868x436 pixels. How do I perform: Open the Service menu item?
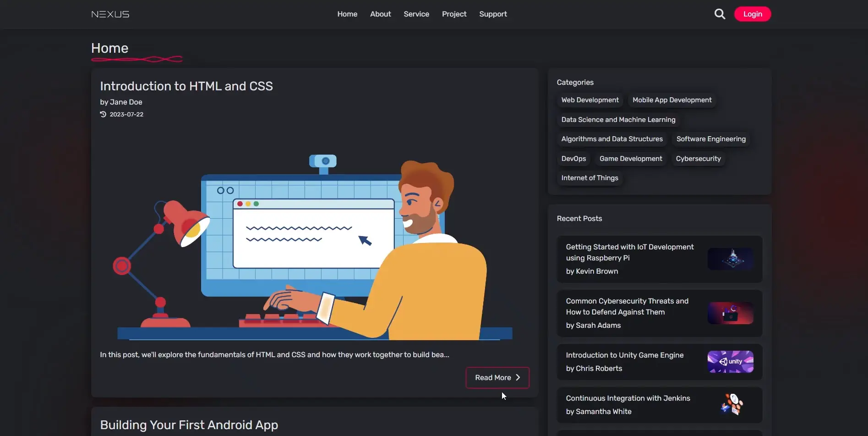tap(416, 14)
